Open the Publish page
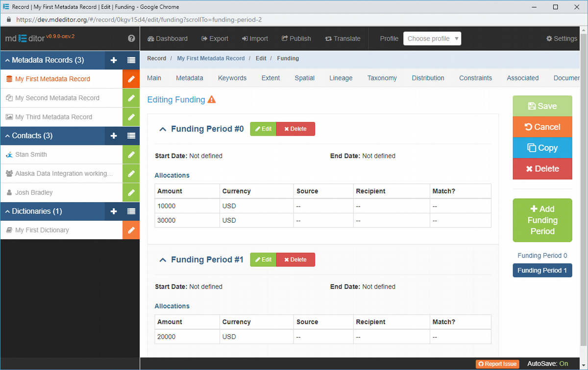This screenshot has height=370, width=588. coord(296,39)
